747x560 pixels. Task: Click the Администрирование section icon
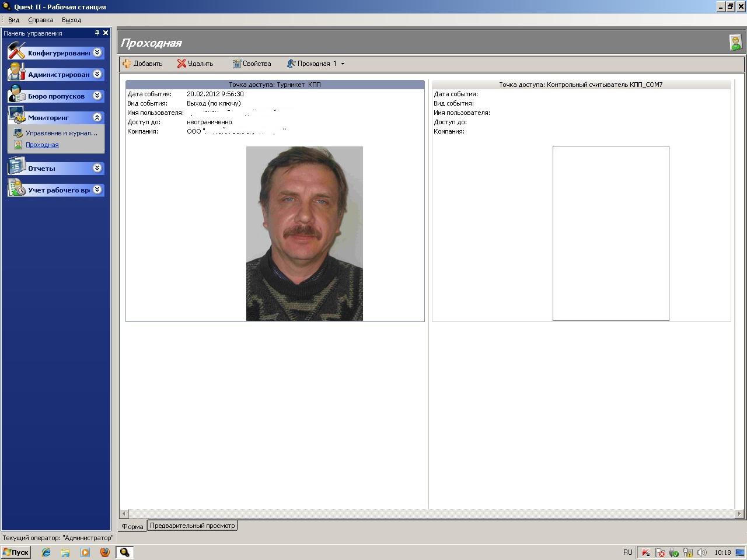click(16, 73)
